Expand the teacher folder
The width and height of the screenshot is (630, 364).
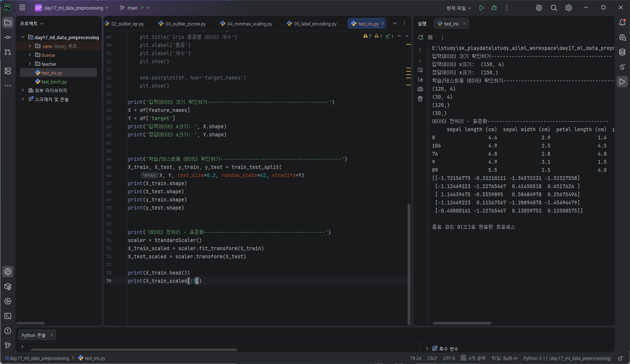pyautogui.click(x=30, y=64)
